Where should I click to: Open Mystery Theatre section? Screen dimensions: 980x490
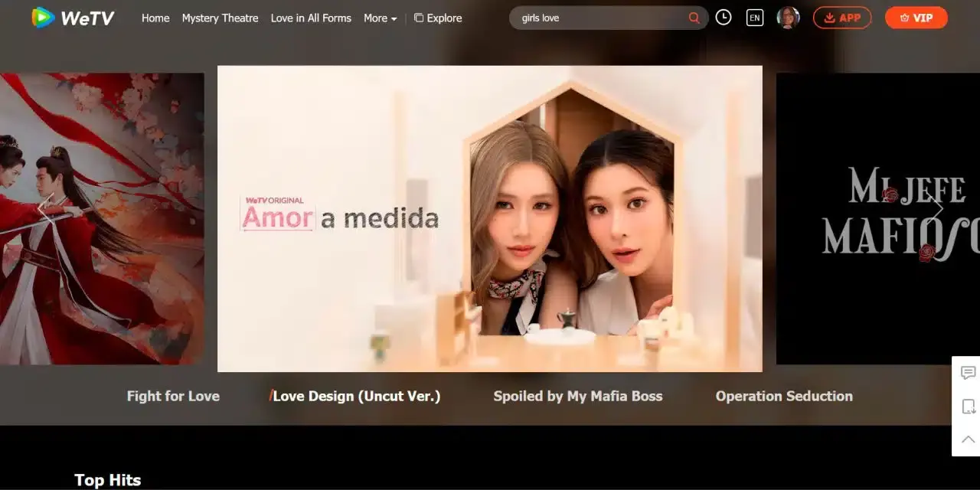click(220, 18)
